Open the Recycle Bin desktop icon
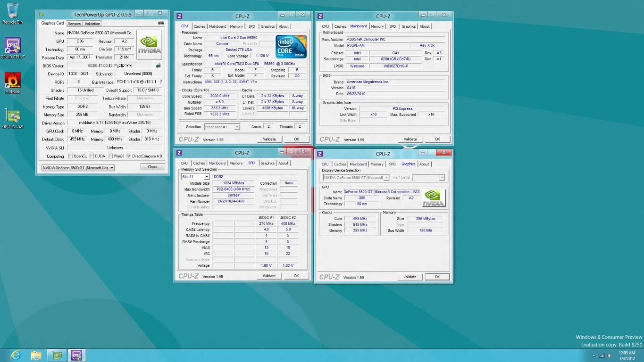Image resolution: width=644 pixels, height=362 pixels. click(13, 14)
